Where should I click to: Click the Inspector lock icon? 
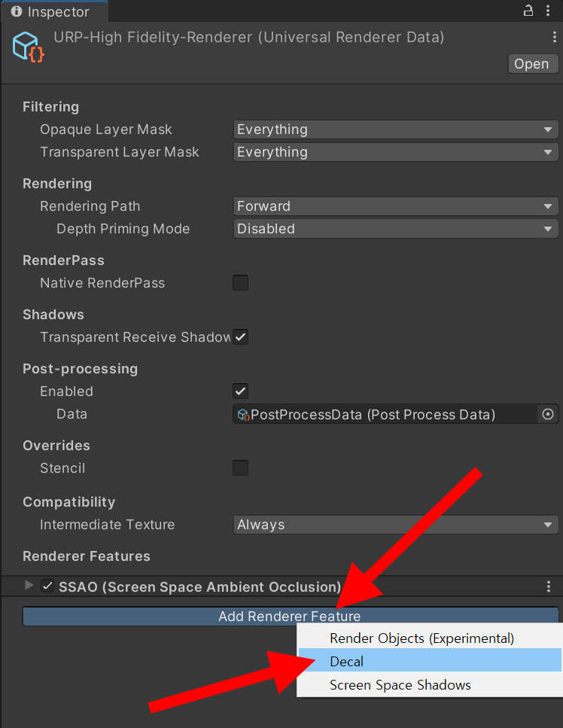[x=528, y=11]
